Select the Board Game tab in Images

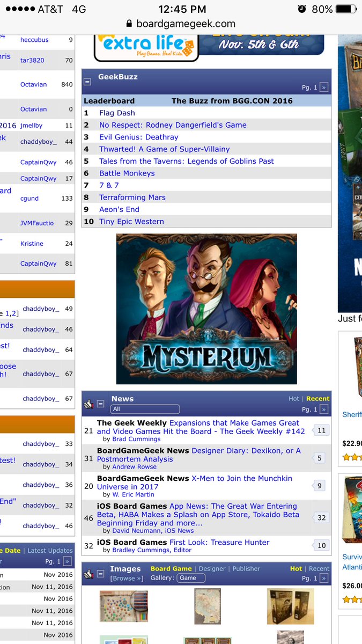click(171, 569)
